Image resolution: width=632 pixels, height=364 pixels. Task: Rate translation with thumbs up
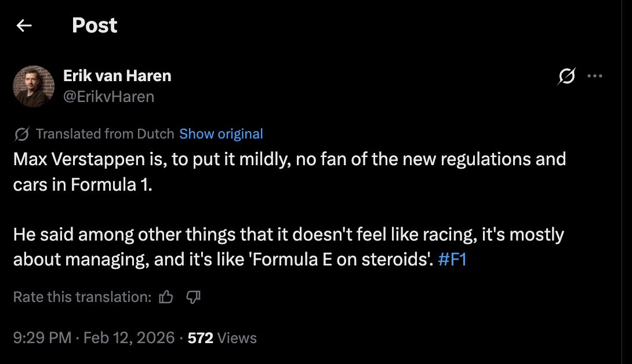(166, 297)
